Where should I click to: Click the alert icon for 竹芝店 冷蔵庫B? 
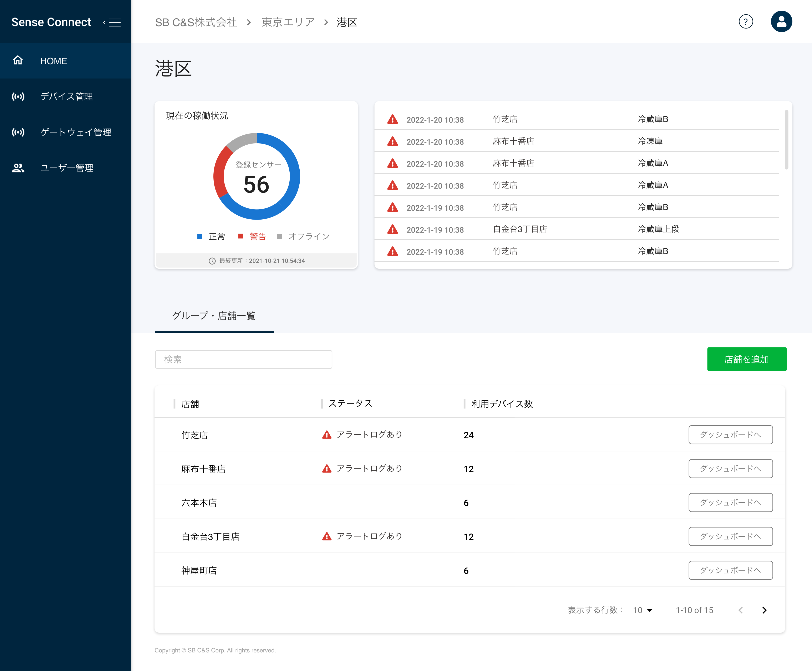tap(392, 119)
